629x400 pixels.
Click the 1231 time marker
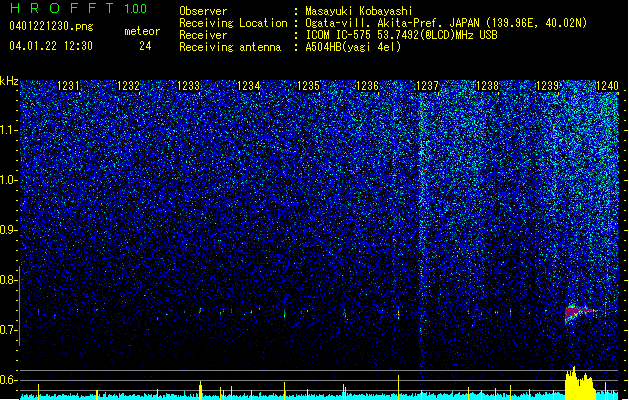[68, 86]
